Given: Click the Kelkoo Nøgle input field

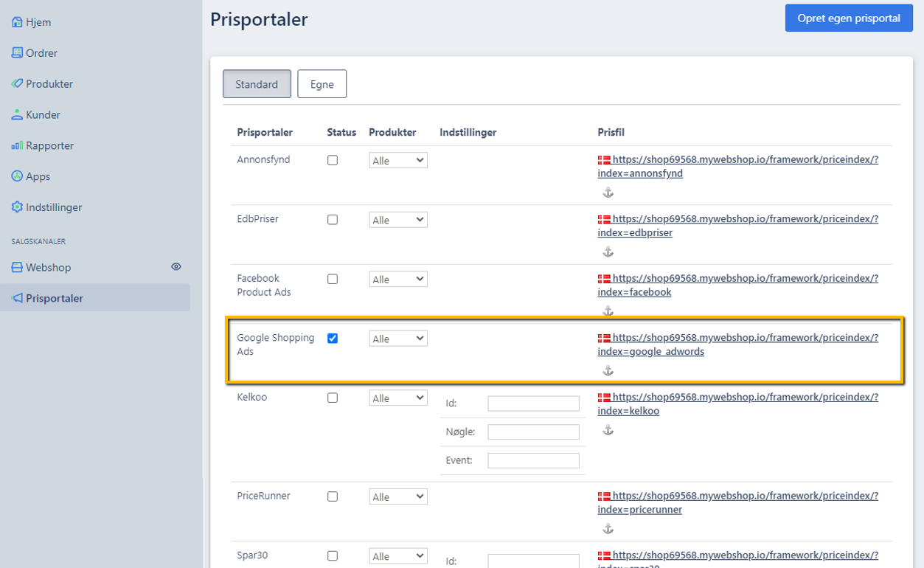Looking at the screenshot, I should (534, 432).
